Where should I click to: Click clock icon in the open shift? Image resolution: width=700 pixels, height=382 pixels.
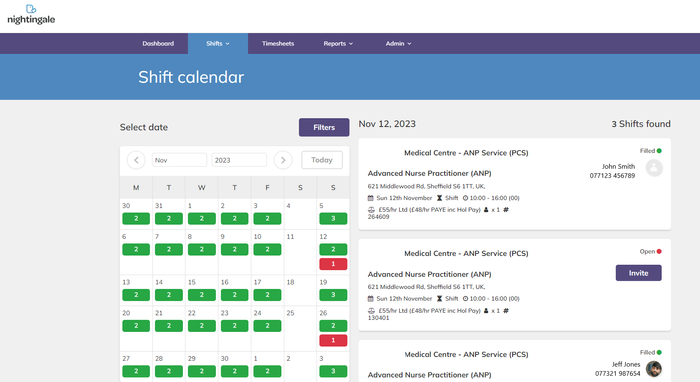465,299
